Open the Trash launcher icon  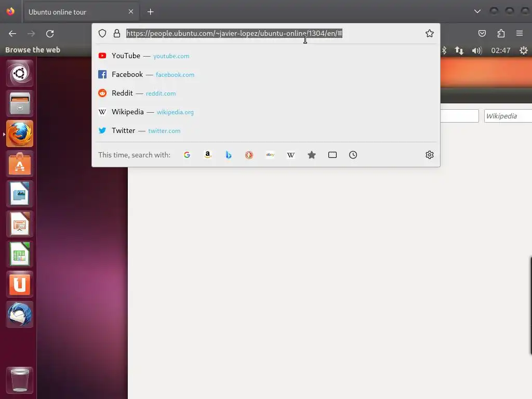[x=20, y=380]
